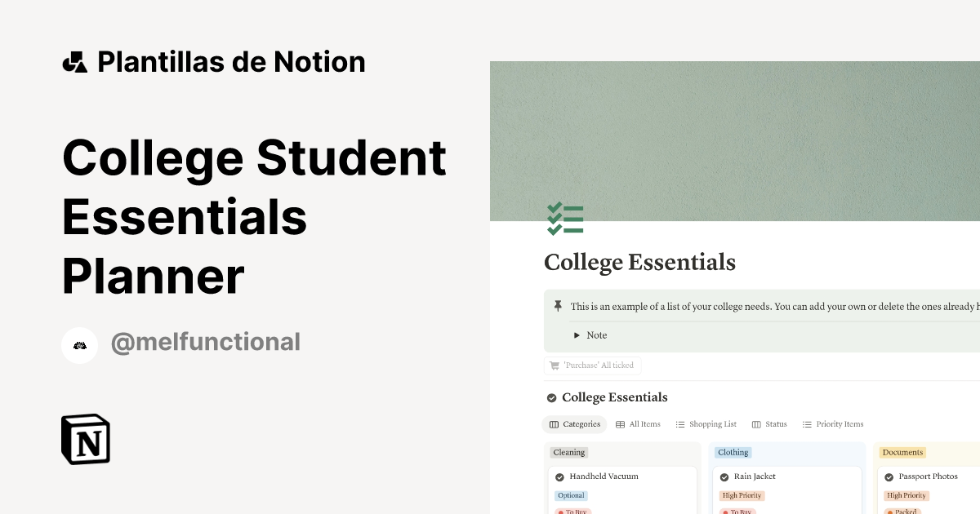
Task: Tick the Passport Photos checkbox
Action: [x=887, y=476]
